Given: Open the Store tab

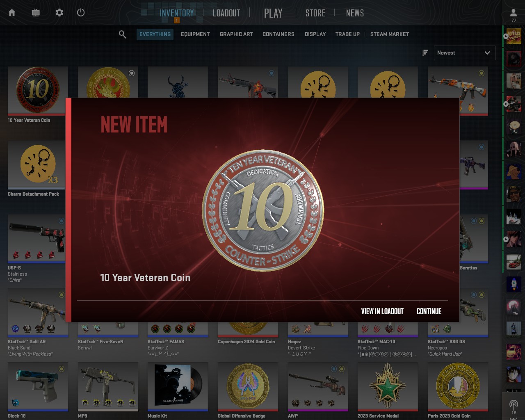Looking at the screenshot, I should [x=315, y=13].
